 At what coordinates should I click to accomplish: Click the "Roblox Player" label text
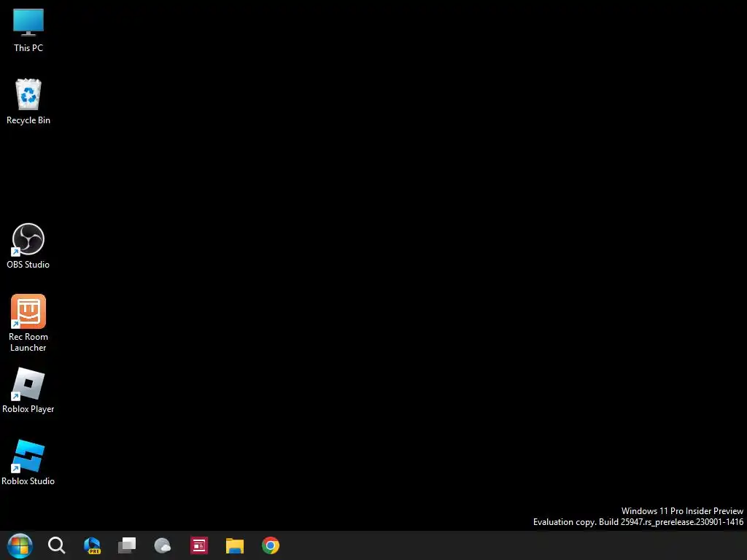[x=28, y=409]
